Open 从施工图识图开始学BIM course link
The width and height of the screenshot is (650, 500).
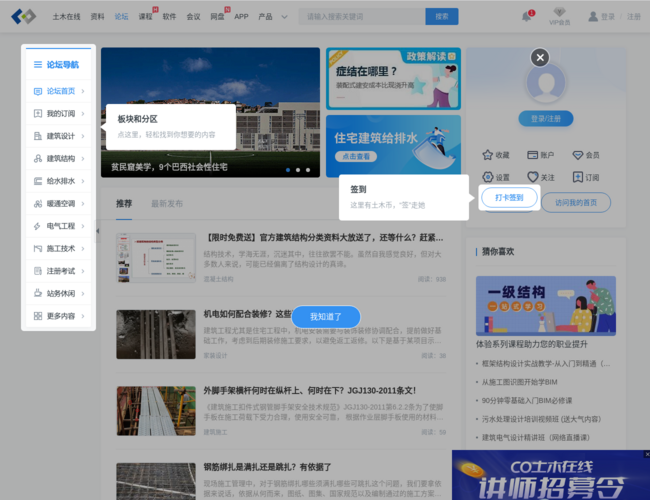[x=519, y=382]
